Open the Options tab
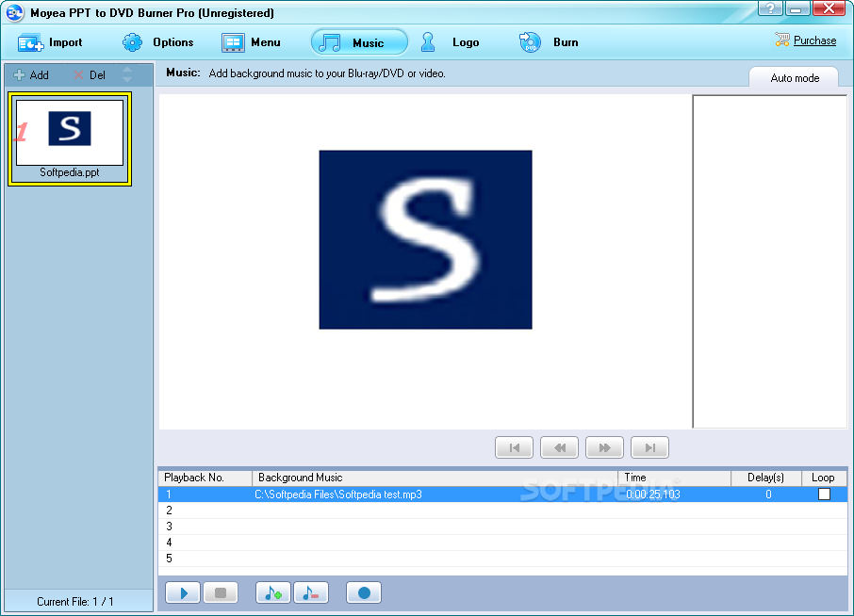This screenshot has width=854, height=616. (x=157, y=42)
